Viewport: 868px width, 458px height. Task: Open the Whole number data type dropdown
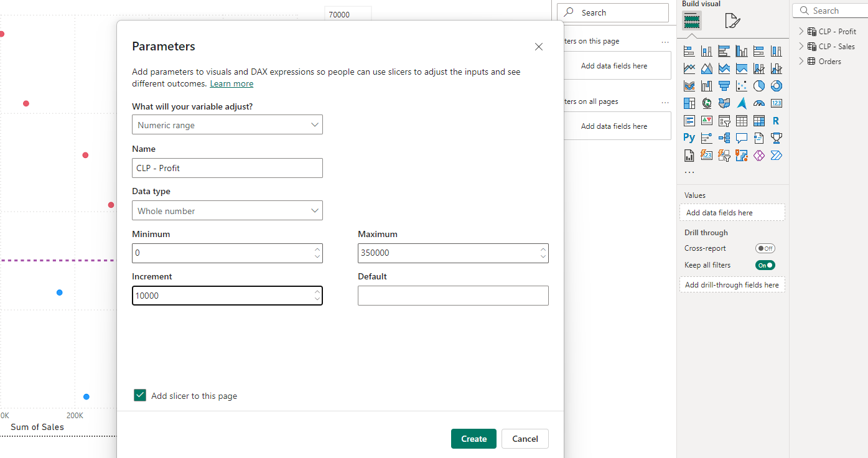tap(227, 211)
